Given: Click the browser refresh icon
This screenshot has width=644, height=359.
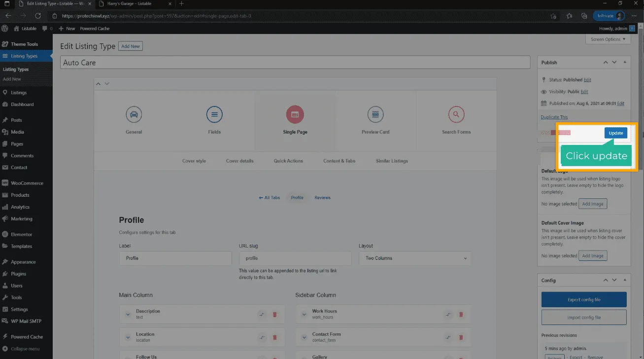Looking at the screenshot, I should click(x=38, y=16).
